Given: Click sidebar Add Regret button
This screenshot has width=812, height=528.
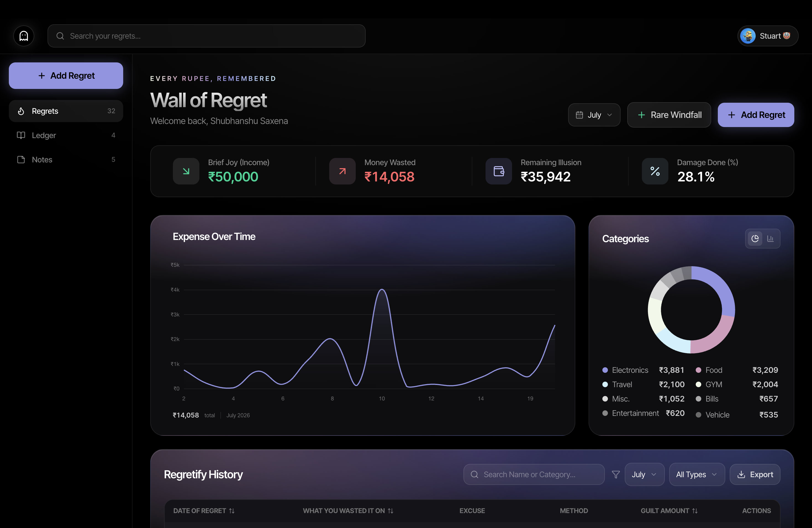Looking at the screenshot, I should [66, 76].
